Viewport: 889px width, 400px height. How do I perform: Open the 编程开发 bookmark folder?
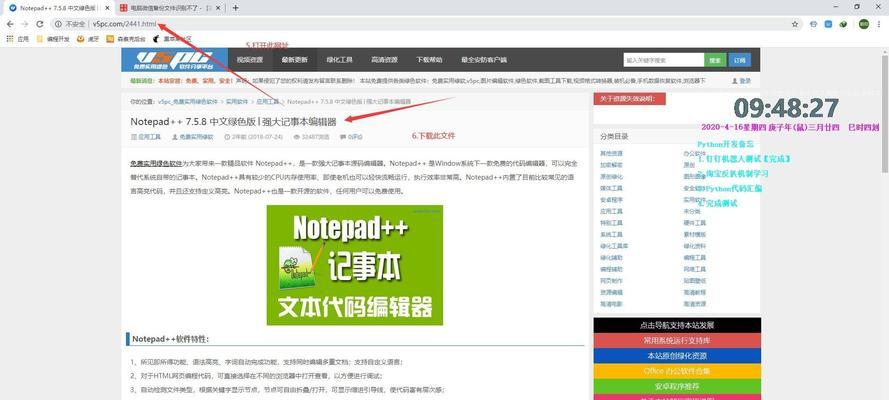(x=53, y=39)
